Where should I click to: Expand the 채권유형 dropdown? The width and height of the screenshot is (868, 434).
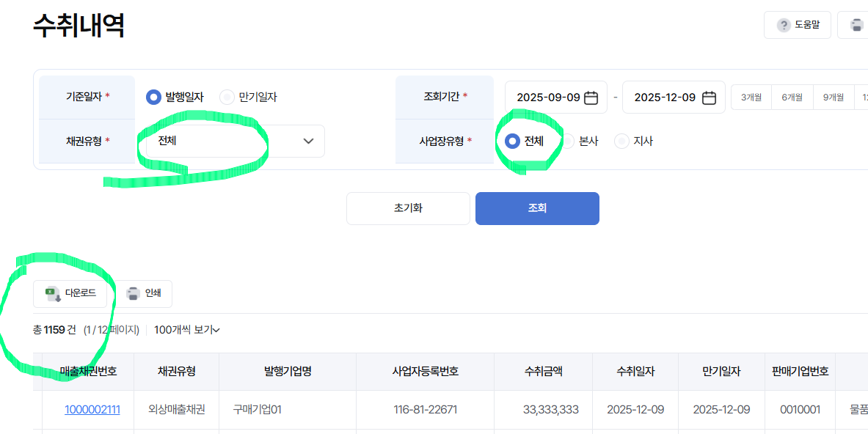tap(231, 141)
